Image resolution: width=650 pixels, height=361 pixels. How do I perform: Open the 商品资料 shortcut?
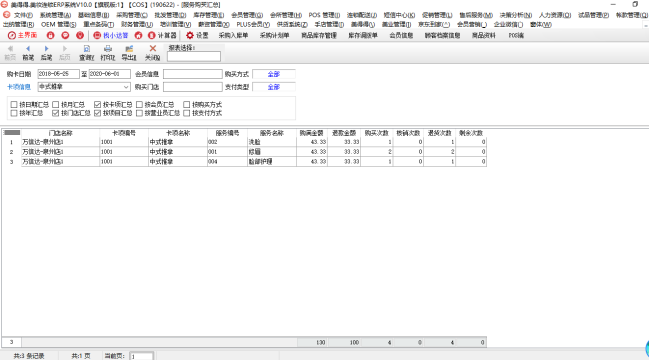click(483, 36)
